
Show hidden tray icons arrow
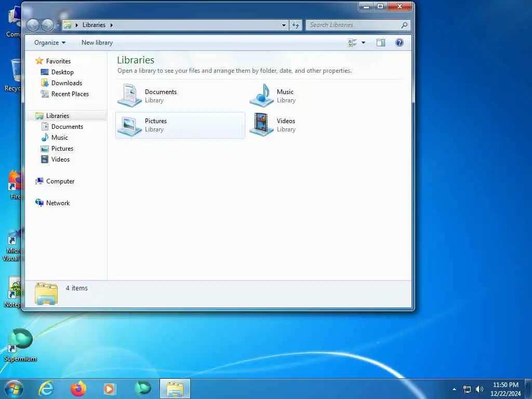point(454,389)
